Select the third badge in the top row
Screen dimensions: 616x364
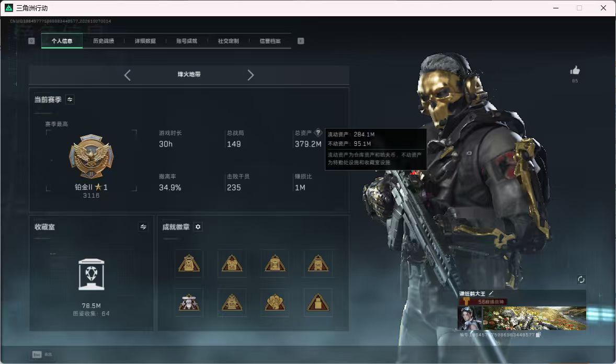(275, 264)
